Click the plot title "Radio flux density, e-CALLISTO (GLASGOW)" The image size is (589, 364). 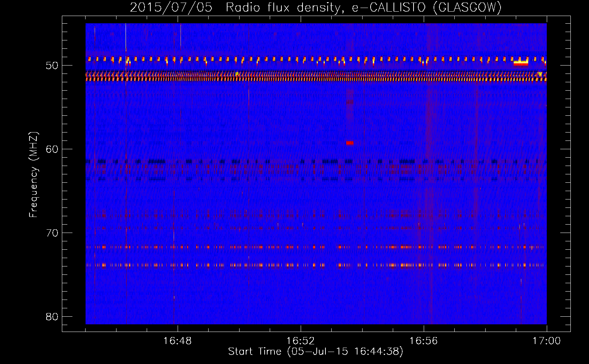(x=364, y=7)
